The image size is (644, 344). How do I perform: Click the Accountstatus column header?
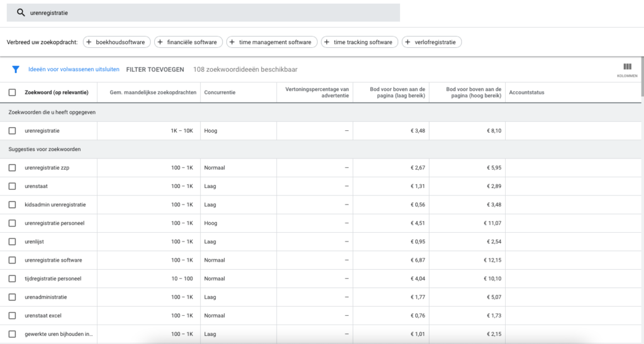point(526,92)
